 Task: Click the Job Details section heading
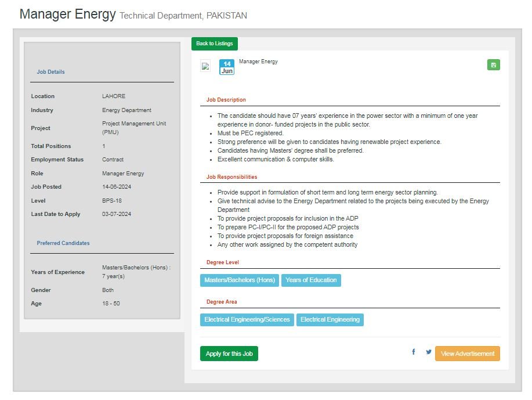(50, 72)
